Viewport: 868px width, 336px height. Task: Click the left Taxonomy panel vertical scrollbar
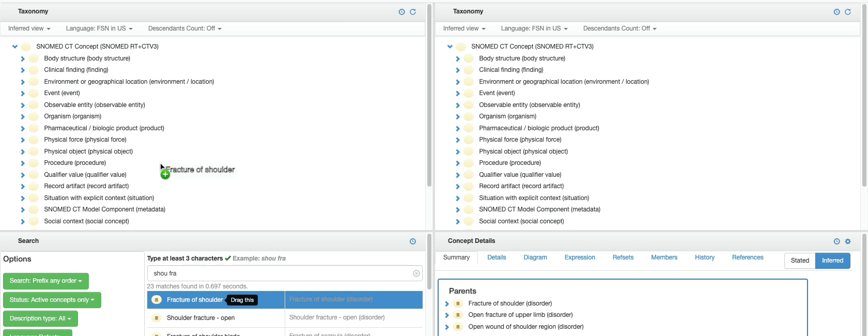(429, 96)
